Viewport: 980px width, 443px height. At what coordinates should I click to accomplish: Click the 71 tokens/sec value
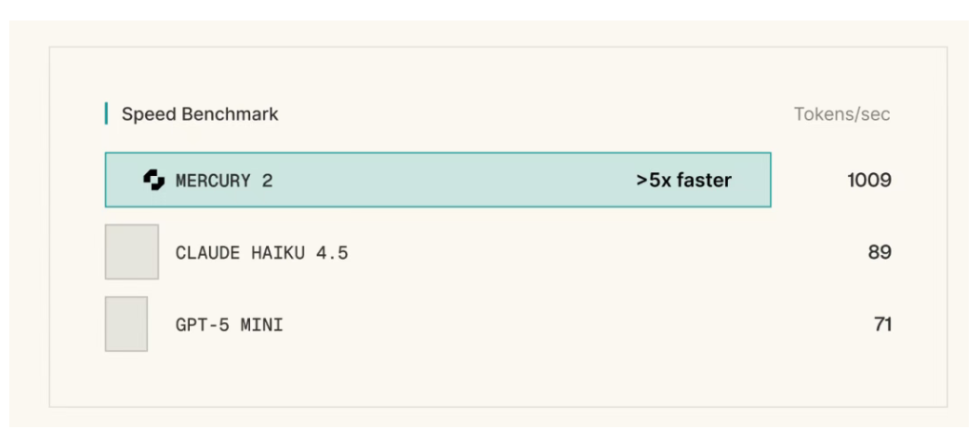(x=882, y=325)
